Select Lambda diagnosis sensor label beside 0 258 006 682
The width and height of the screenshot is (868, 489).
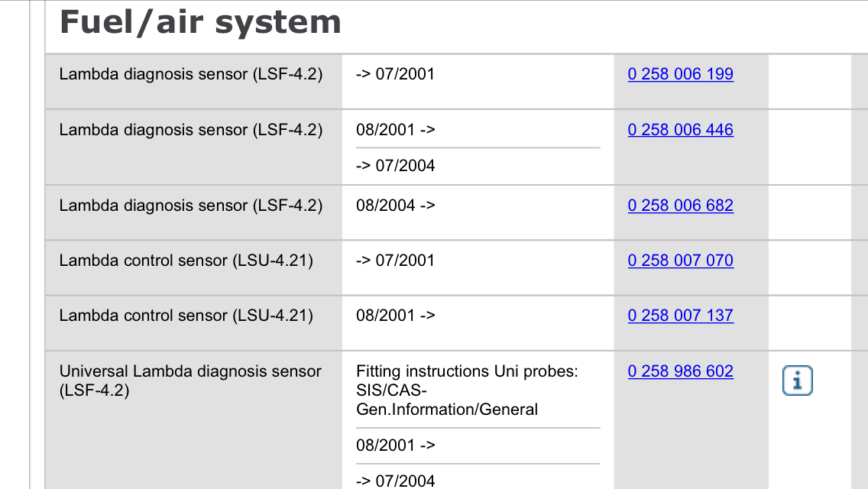coord(191,206)
